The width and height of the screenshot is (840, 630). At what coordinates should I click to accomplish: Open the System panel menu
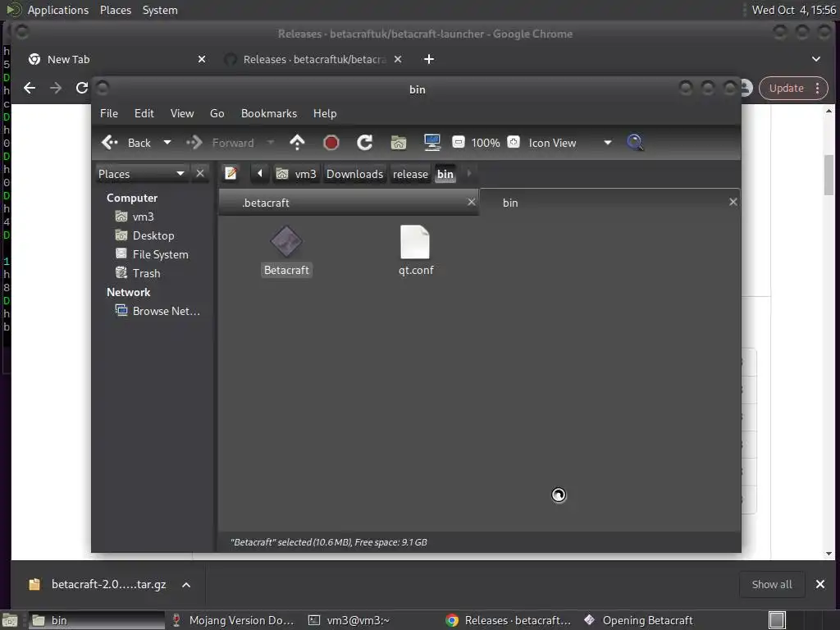[160, 10]
